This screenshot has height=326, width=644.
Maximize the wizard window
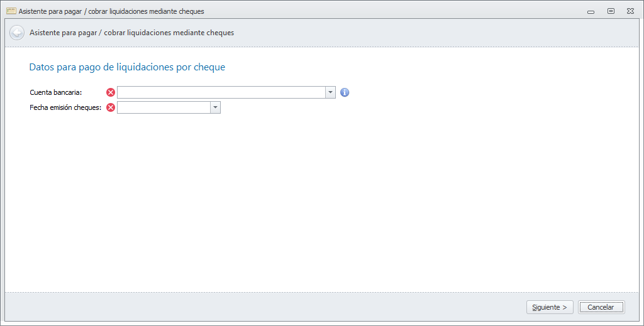pos(611,11)
